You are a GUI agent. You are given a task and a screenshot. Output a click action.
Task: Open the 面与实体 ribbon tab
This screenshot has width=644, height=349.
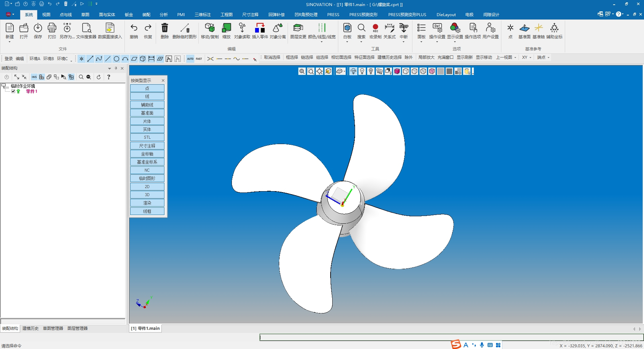(107, 15)
